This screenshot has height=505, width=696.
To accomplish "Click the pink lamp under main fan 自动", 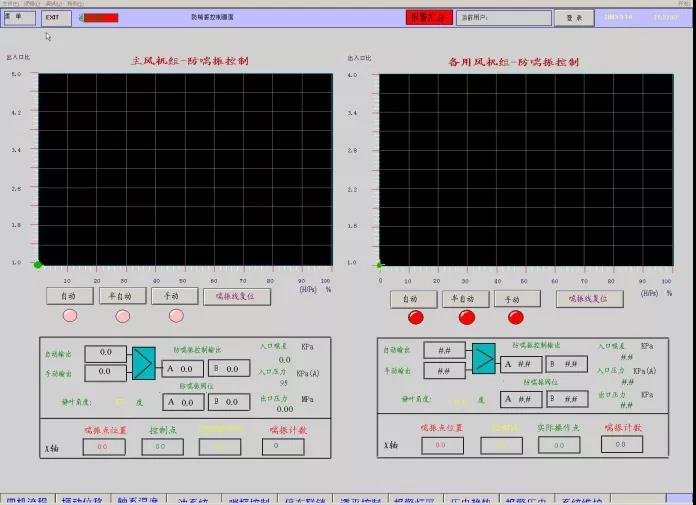I will (70, 316).
